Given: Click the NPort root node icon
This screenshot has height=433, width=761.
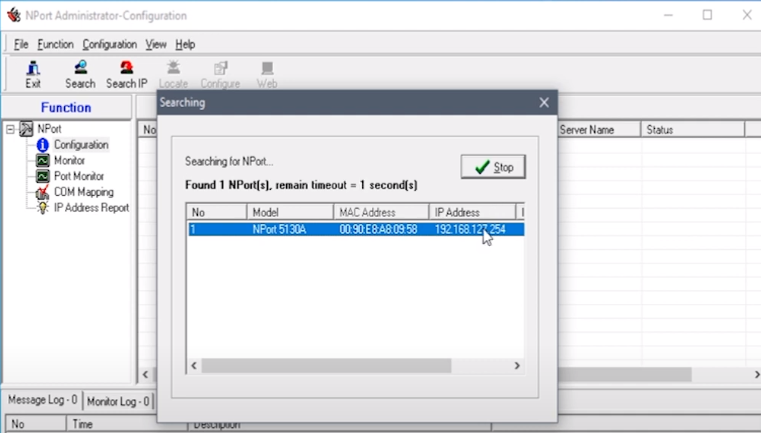Looking at the screenshot, I should (x=26, y=129).
